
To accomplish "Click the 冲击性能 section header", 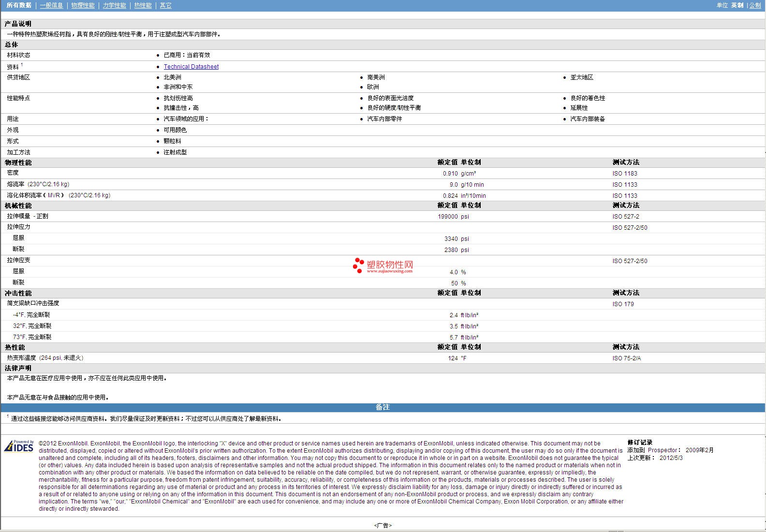I will pyautogui.click(x=18, y=293).
